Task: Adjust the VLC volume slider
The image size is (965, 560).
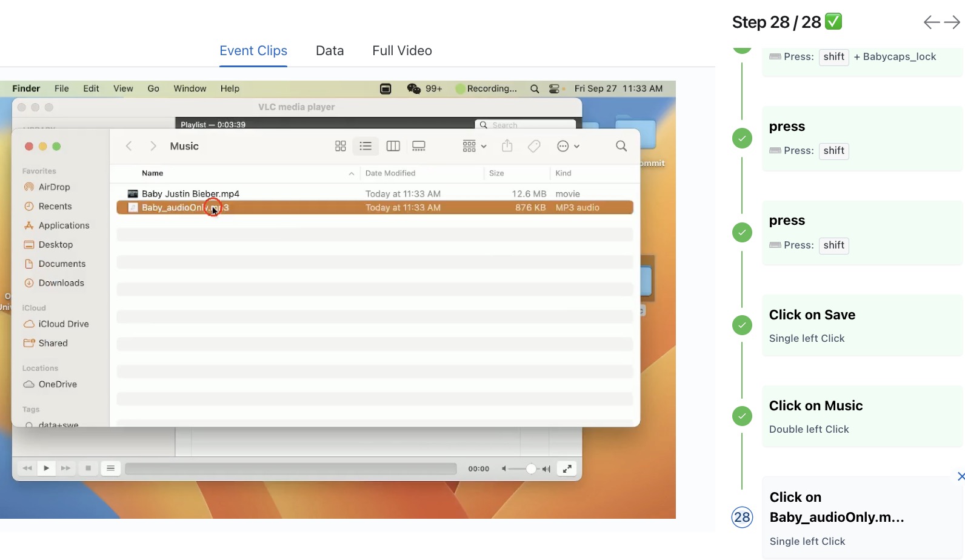Action: point(525,468)
